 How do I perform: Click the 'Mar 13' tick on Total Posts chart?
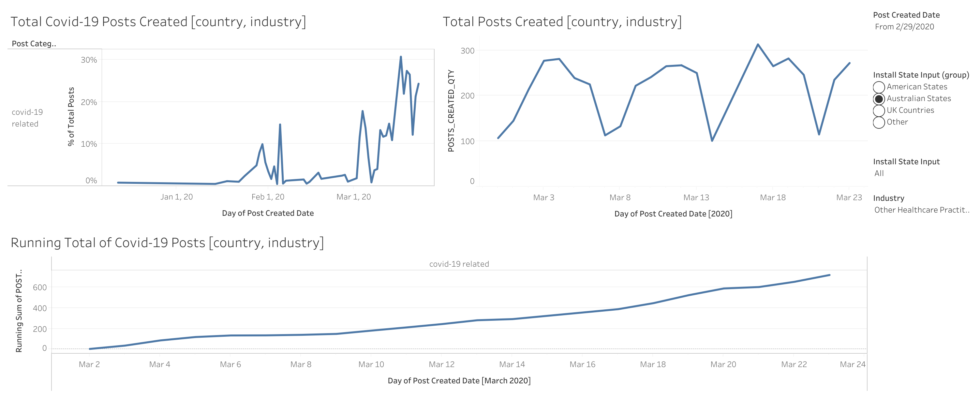coord(696,198)
